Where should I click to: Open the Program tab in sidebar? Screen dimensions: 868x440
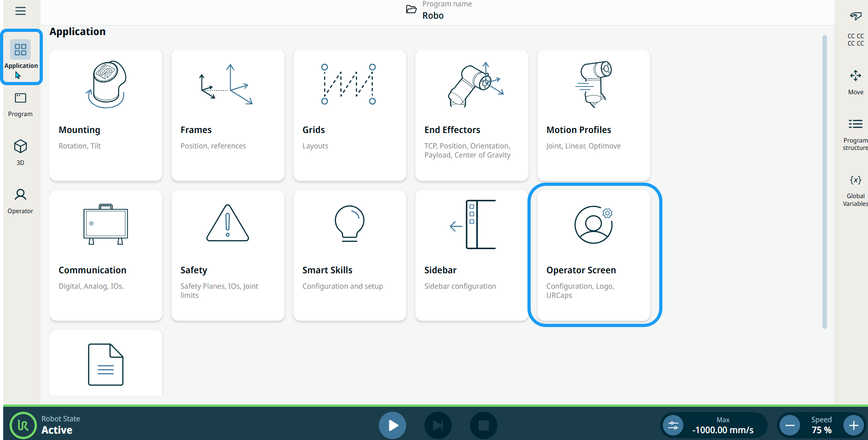click(21, 104)
